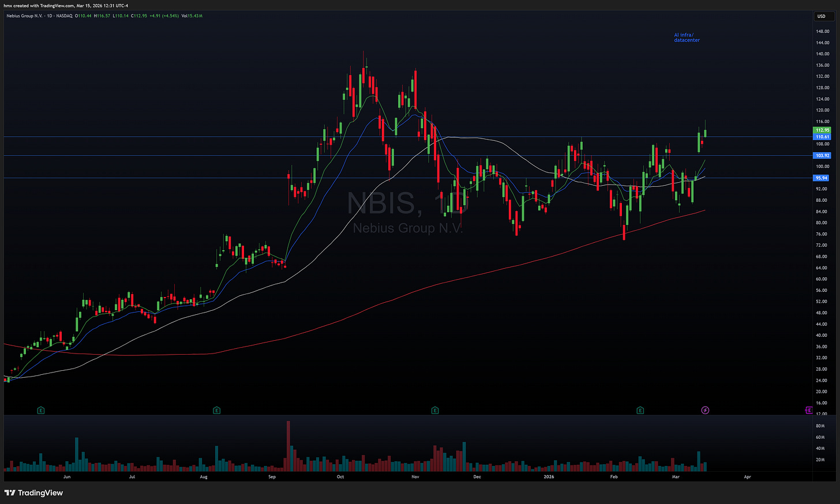Viewport: 840px width, 504px height.
Task: Click 148.00 on the price scale
Action: (823, 31)
